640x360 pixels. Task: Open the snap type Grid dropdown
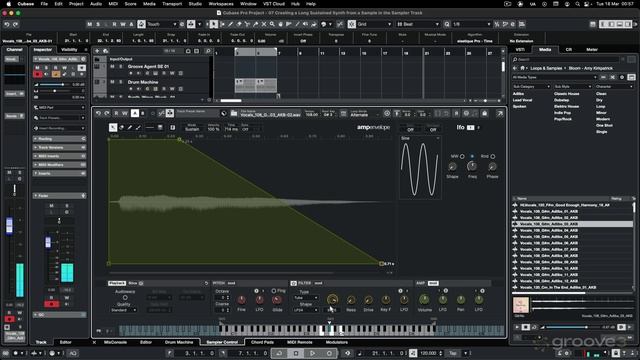pos(373,24)
